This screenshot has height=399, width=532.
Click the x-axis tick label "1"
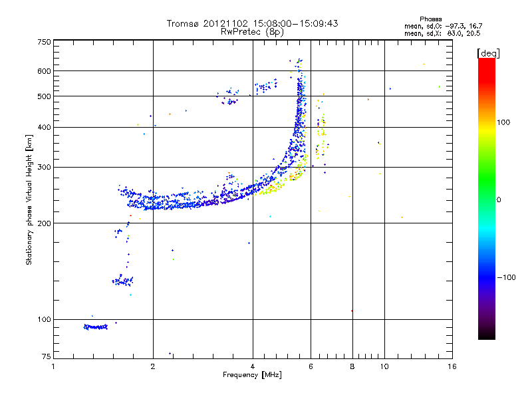[x=53, y=366]
